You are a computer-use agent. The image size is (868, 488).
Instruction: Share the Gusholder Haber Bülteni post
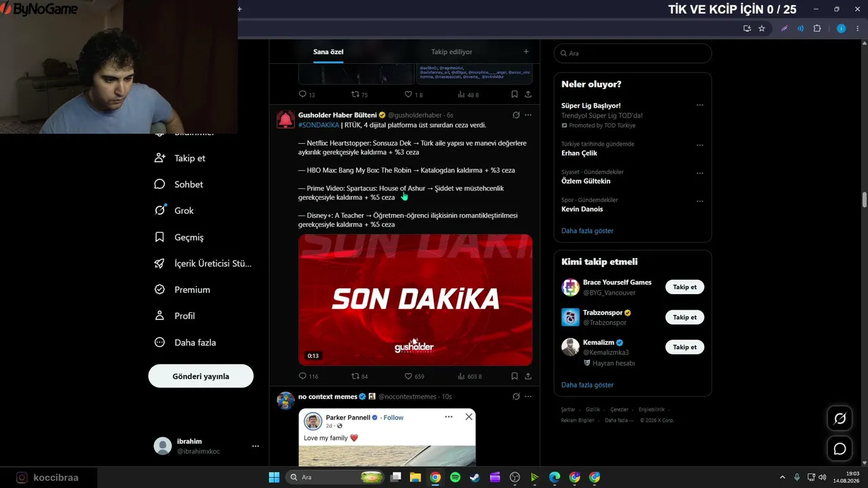528,376
